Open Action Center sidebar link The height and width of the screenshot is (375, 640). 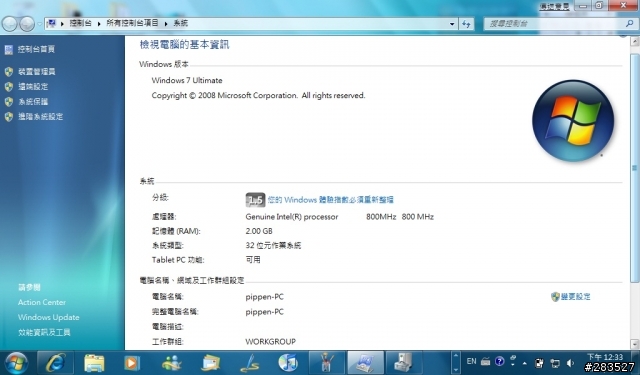click(x=42, y=302)
